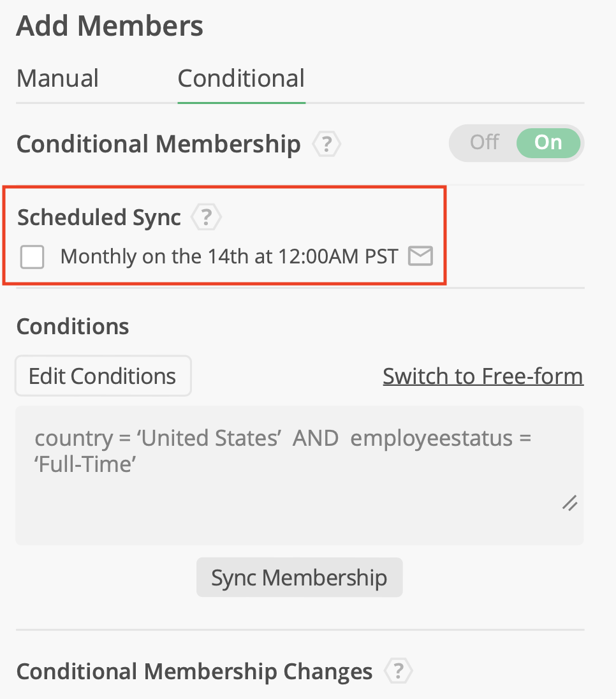Click the Conditions section heading

73,327
